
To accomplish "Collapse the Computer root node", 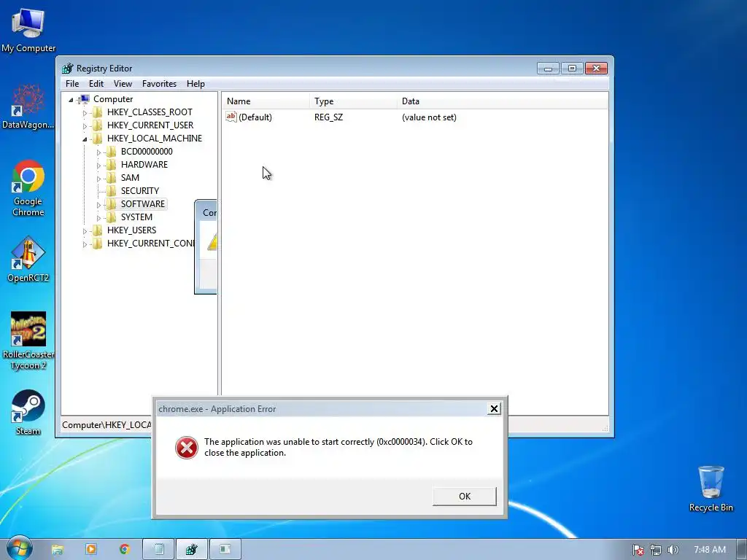I will pyautogui.click(x=71, y=99).
